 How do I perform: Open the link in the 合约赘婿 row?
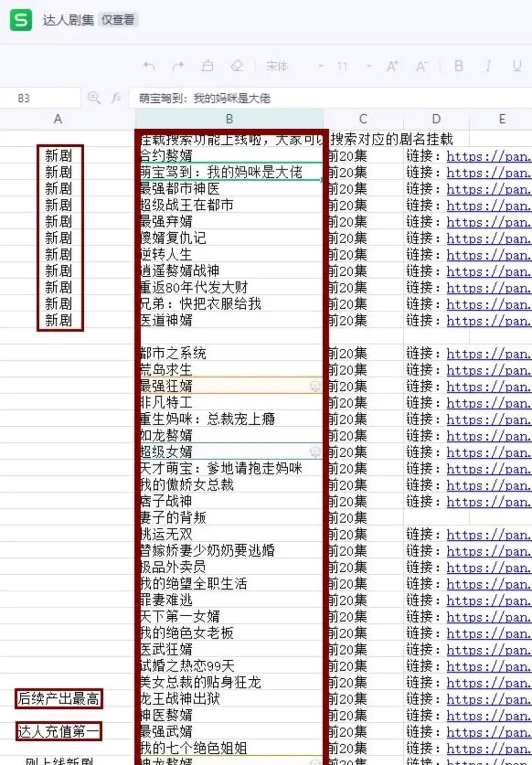[x=488, y=157]
